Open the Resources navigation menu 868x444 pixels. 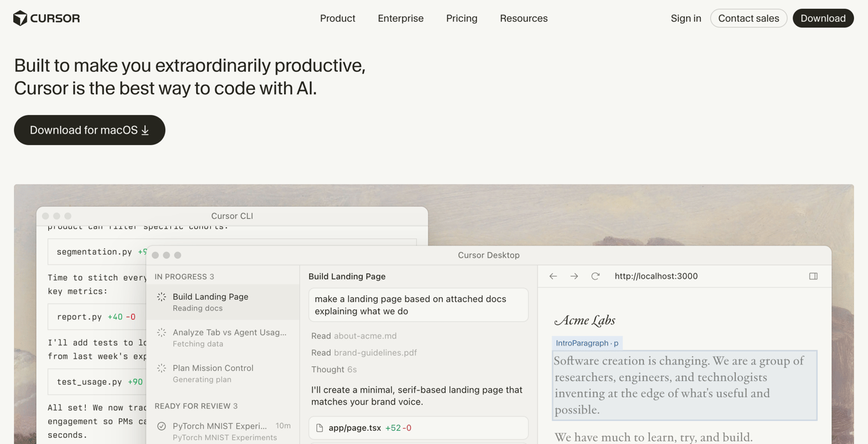click(x=523, y=18)
